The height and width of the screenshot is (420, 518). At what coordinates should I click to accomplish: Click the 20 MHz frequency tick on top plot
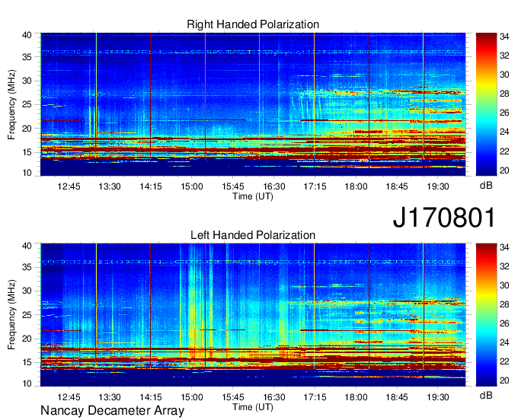27,129
